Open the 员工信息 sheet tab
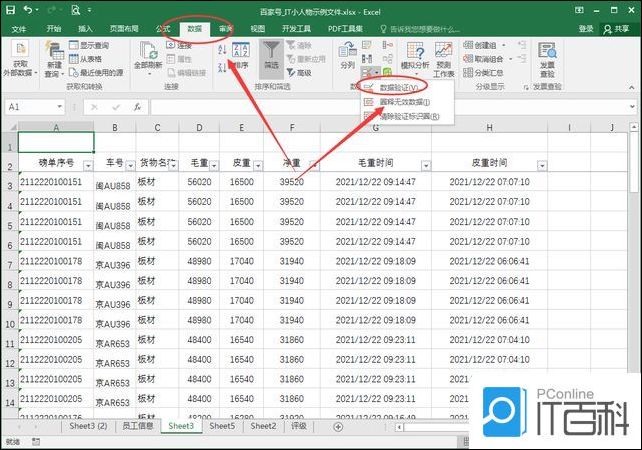The image size is (642, 450). (137, 426)
